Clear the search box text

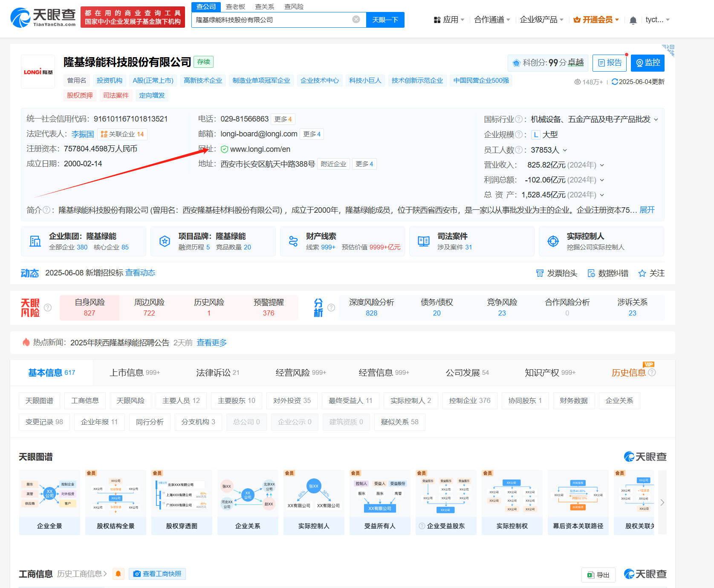pos(356,20)
